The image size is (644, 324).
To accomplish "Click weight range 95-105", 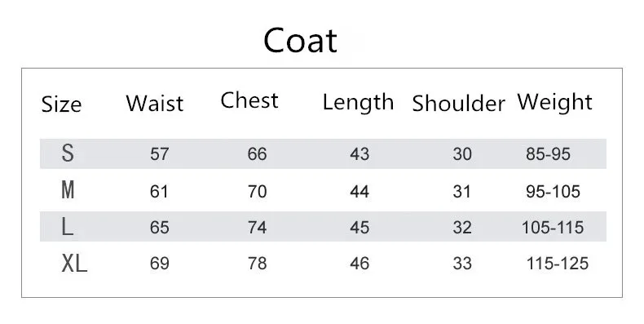I will [x=553, y=192].
